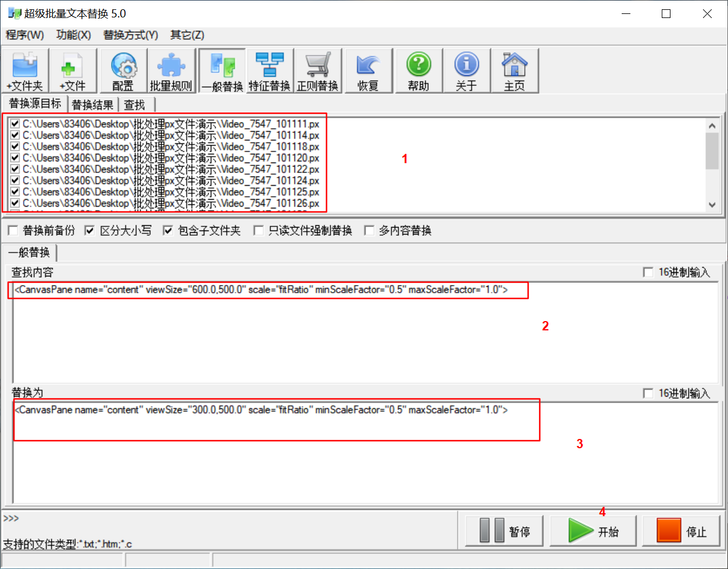
Task: Click inside the 替换为 text area
Action: [366, 452]
